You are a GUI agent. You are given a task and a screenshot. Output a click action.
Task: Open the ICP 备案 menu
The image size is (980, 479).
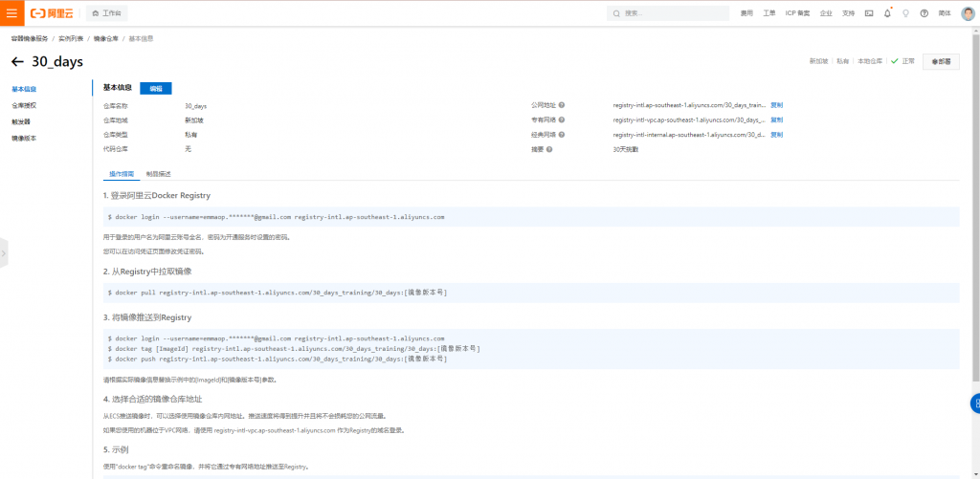pos(797,13)
